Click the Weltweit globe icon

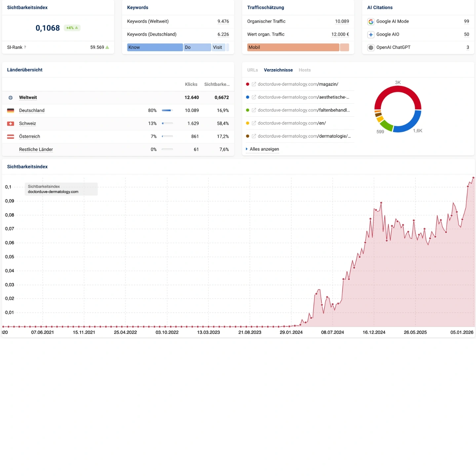click(x=11, y=98)
